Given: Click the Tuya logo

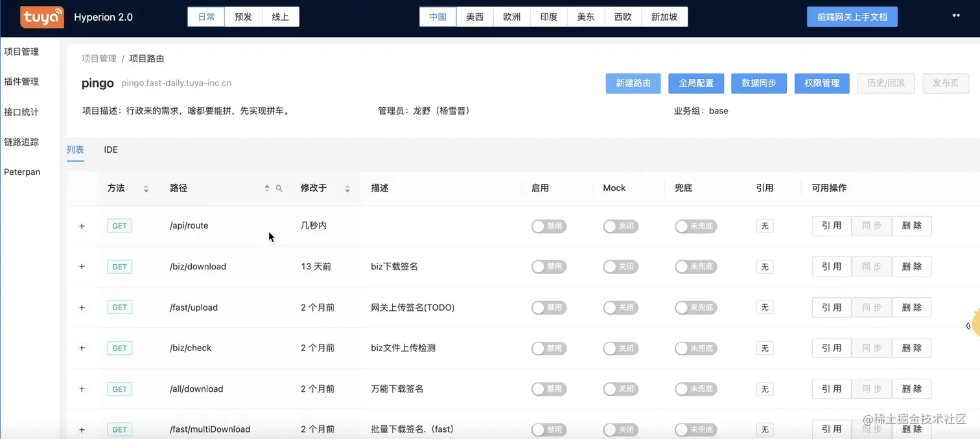Looking at the screenshot, I should [x=42, y=17].
